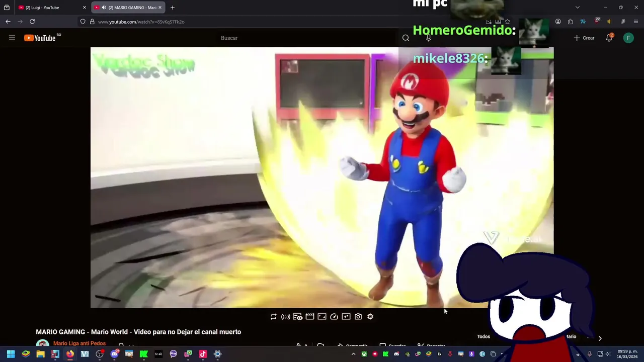Screen dimensions: 644x362
Task: Toggle the hide-elements eye button below video
Action: [x=298, y=317]
